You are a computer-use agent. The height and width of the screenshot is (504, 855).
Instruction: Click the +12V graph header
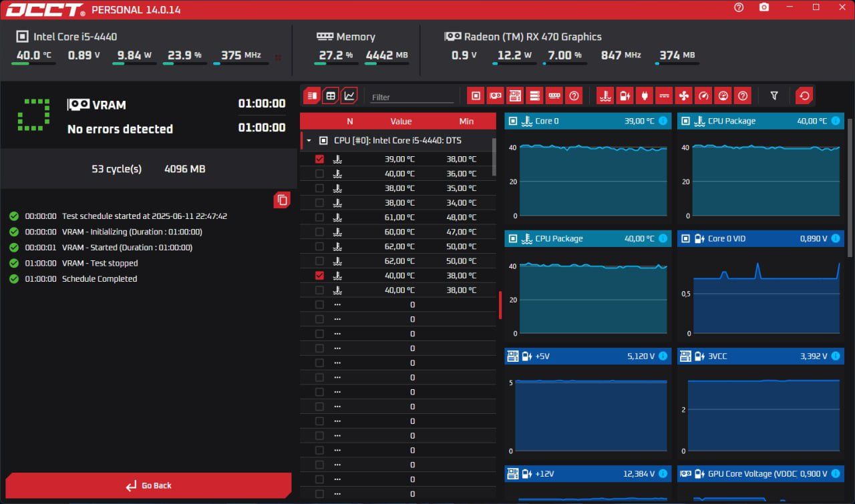[x=588, y=473]
